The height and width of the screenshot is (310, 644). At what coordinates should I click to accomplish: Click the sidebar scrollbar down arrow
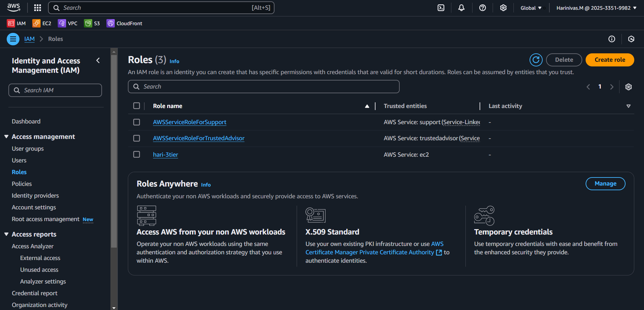click(x=114, y=307)
